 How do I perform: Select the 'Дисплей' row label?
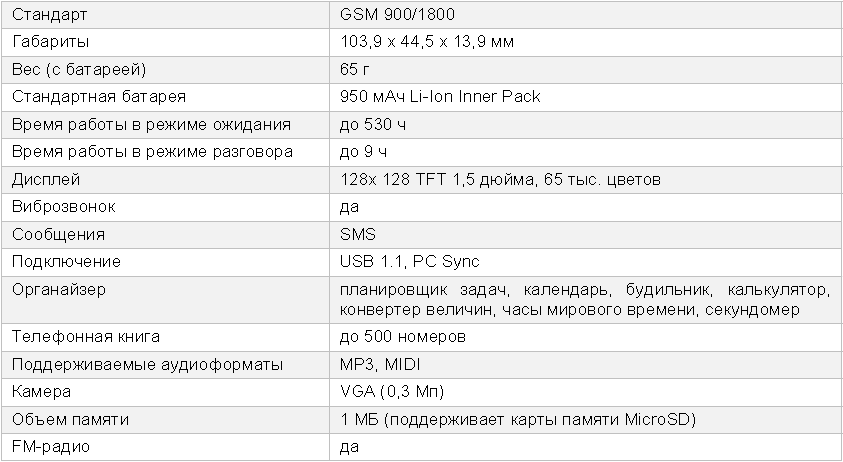tap(46, 179)
